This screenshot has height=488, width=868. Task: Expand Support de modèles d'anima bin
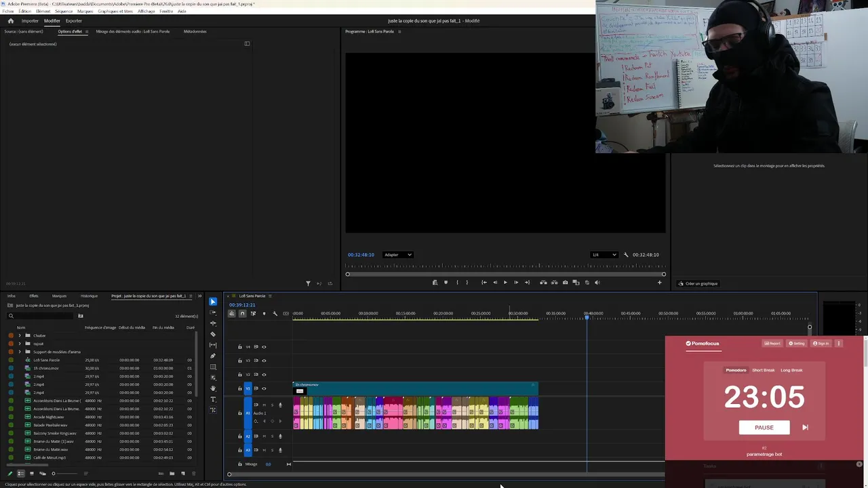(20, 352)
